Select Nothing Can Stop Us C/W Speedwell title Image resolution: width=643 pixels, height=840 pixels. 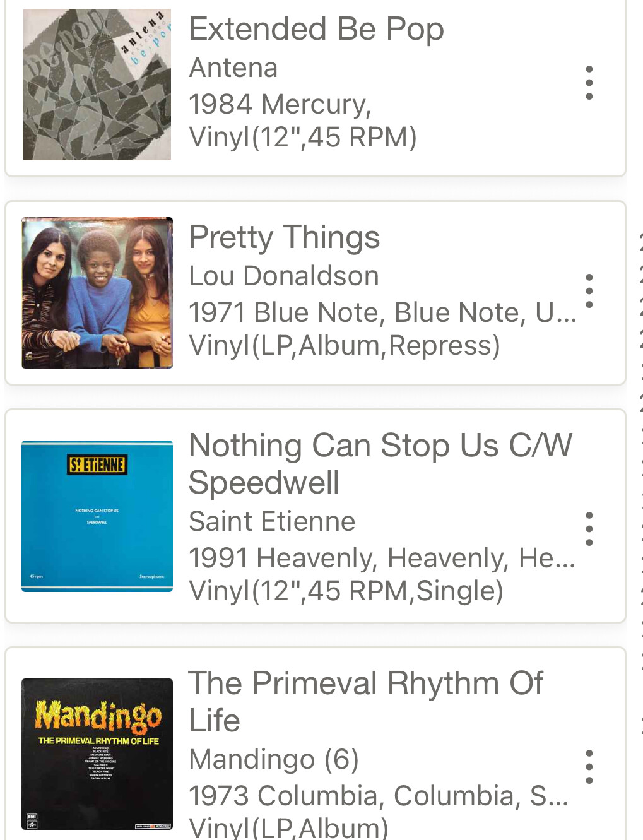380,464
